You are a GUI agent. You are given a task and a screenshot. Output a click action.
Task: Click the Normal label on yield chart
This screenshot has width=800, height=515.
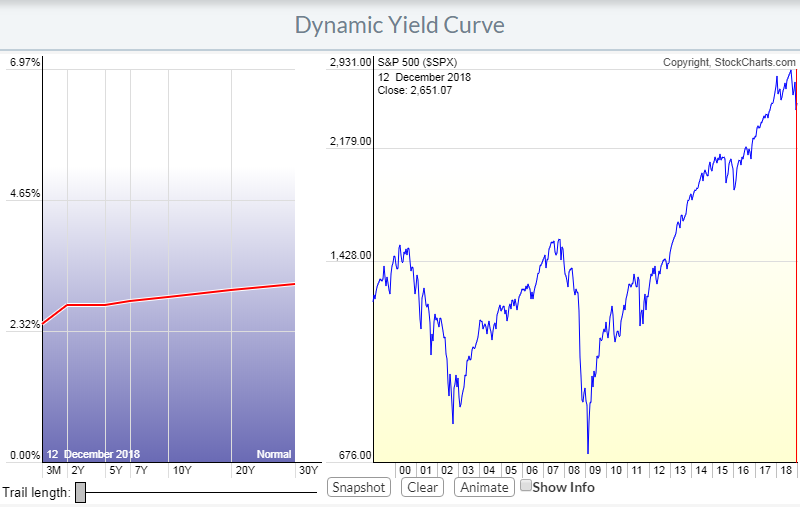pyautogui.click(x=273, y=454)
